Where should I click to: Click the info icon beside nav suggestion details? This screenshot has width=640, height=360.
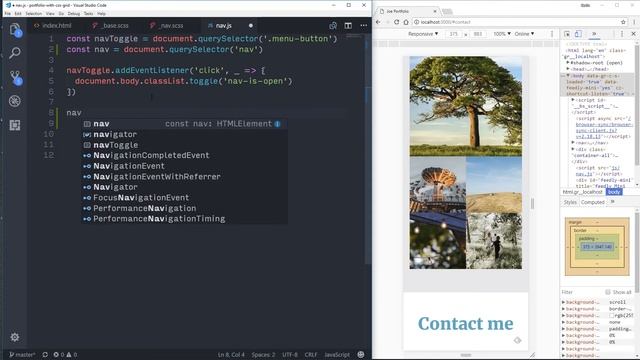(278, 124)
